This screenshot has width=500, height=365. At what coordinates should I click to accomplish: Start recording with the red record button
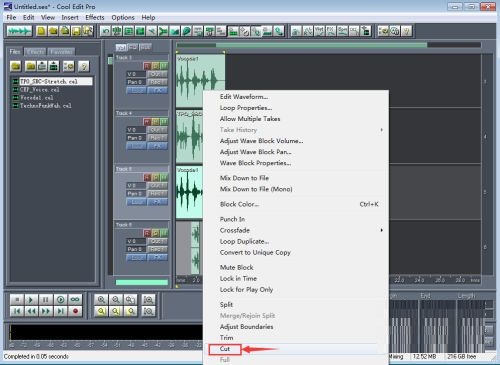click(75, 311)
